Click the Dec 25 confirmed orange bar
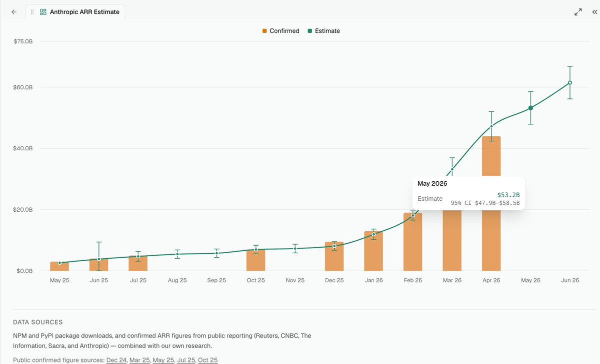Screen dimensions: 600x364 [334, 257]
